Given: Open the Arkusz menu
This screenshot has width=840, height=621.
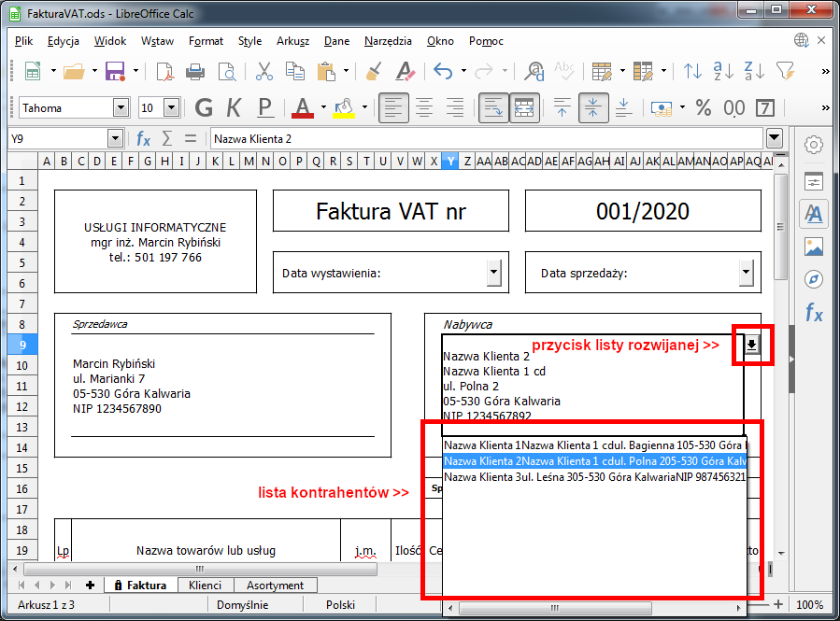Looking at the screenshot, I should tap(292, 41).
